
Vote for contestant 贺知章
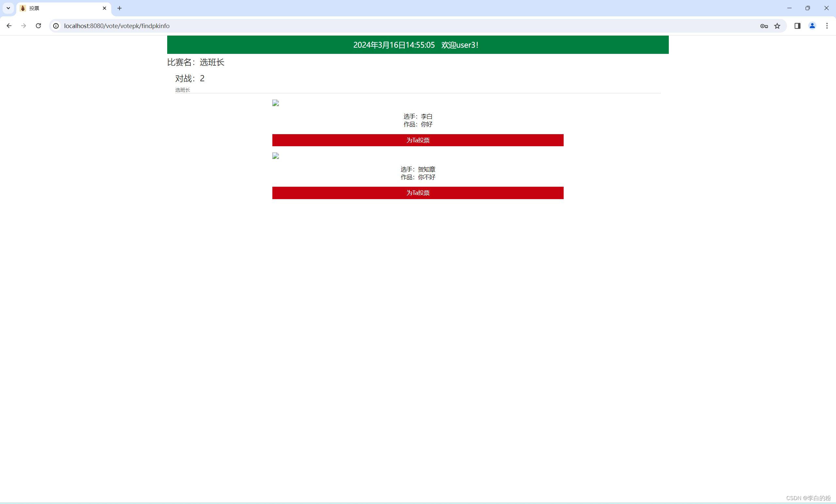coord(418,193)
